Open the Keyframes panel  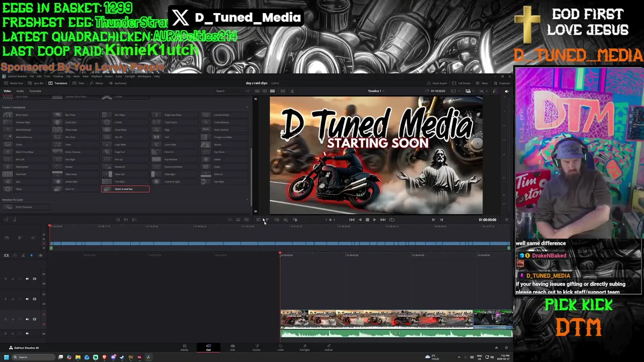coord(117,83)
